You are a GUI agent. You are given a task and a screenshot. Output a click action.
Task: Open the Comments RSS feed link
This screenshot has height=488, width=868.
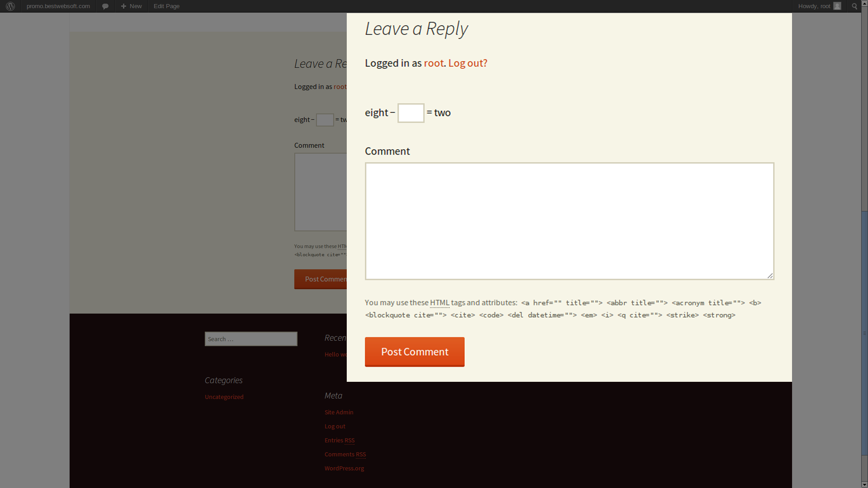point(345,454)
